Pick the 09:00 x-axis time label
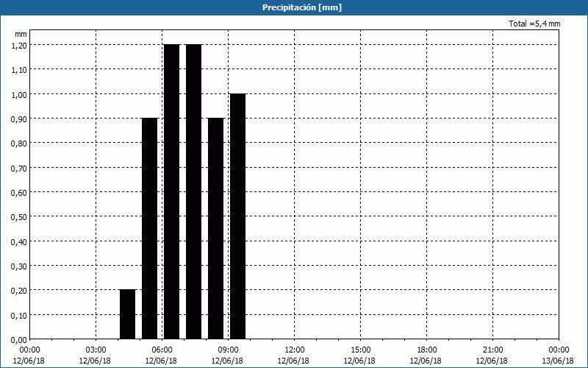This screenshot has width=588, height=368. tap(228, 350)
